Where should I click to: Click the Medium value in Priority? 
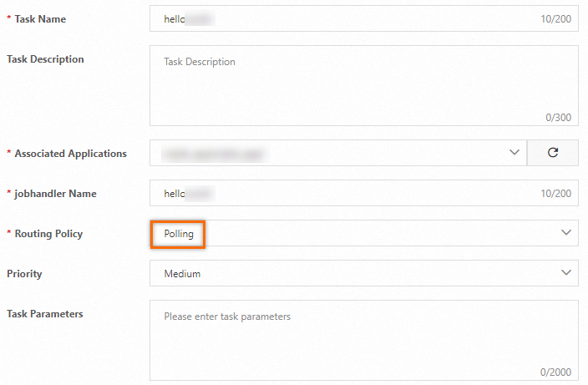click(x=182, y=273)
